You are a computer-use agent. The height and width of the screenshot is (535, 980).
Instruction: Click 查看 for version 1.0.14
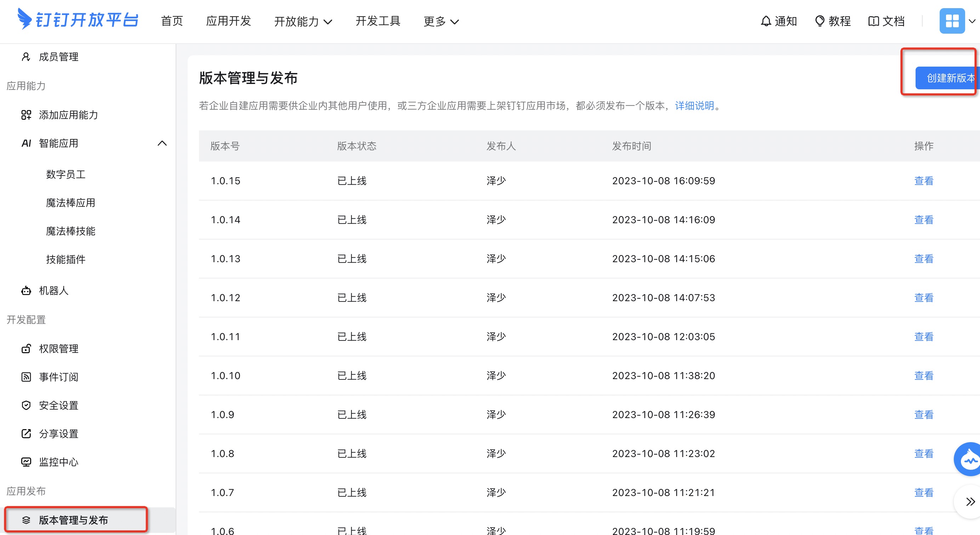point(924,220)
